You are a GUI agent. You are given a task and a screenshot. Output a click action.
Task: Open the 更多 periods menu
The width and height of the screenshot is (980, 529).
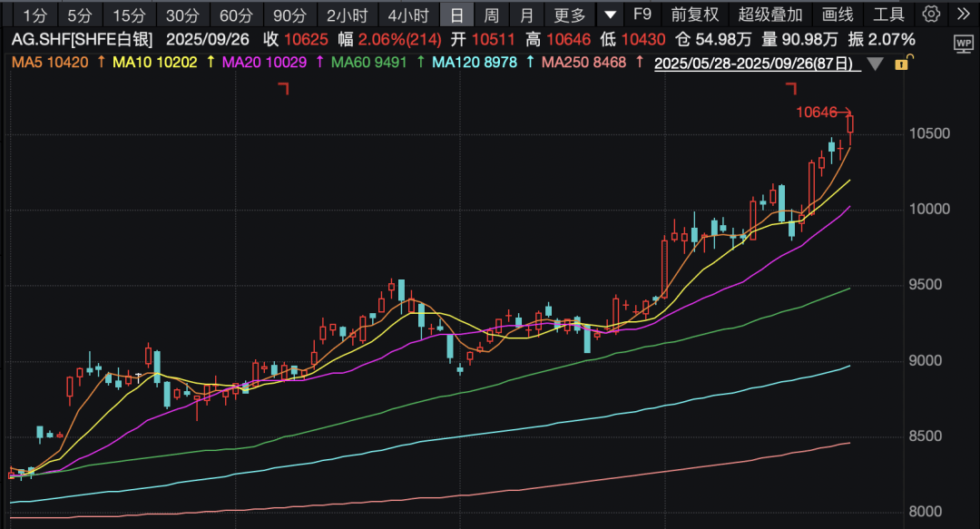[x=569, y=15]
